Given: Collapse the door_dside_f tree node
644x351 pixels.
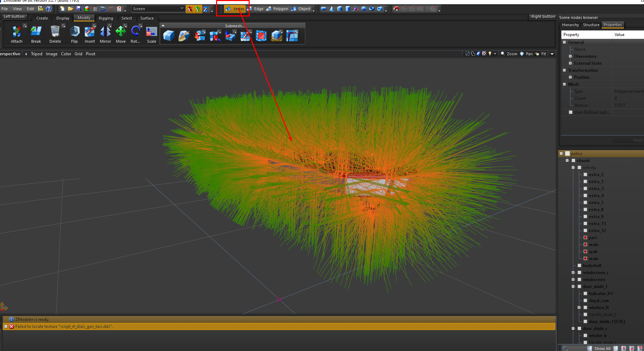Looking at the screenshot, I should [573, 287].
